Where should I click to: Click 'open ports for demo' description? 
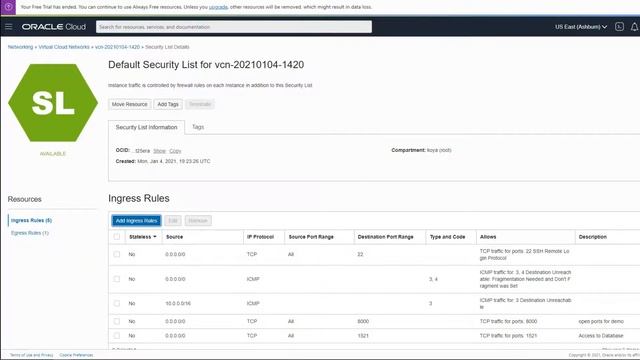[x=601, y=322]
